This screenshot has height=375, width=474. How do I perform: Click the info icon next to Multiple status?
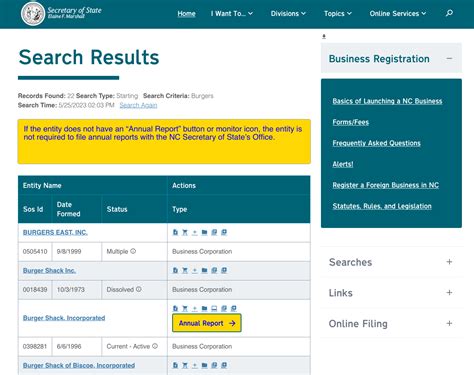133,251
